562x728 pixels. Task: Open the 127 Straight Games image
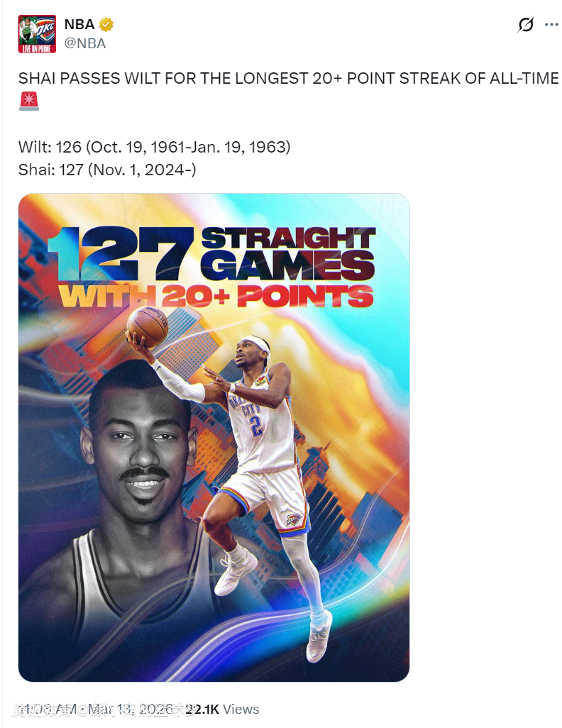tap(214, 437)
